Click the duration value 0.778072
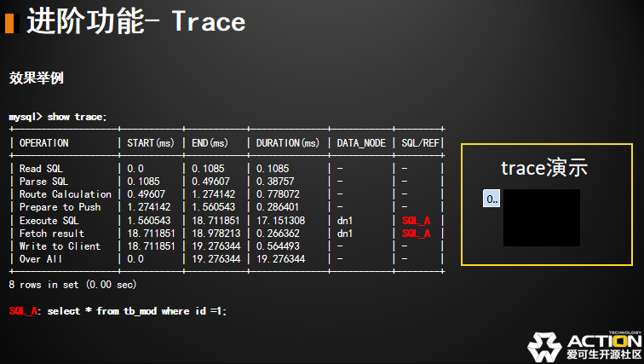The height and width of the screenshot is (364, 644). click(x=278, y=194)
